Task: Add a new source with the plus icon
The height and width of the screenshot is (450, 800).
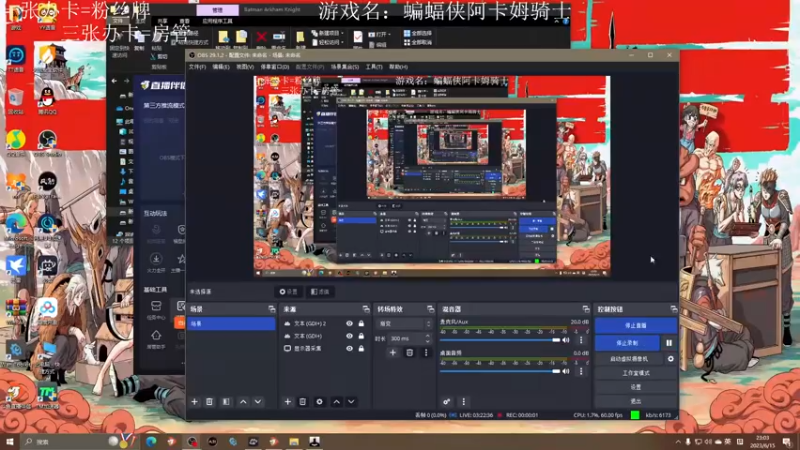Action: coord(288,402)
